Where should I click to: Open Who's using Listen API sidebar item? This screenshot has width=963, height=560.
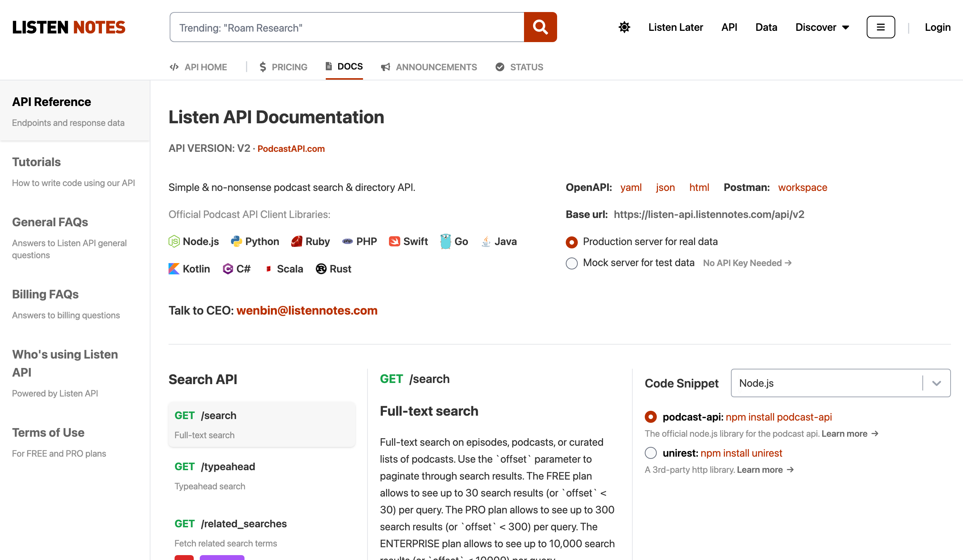pyautogui.click(x=75, y=372)
